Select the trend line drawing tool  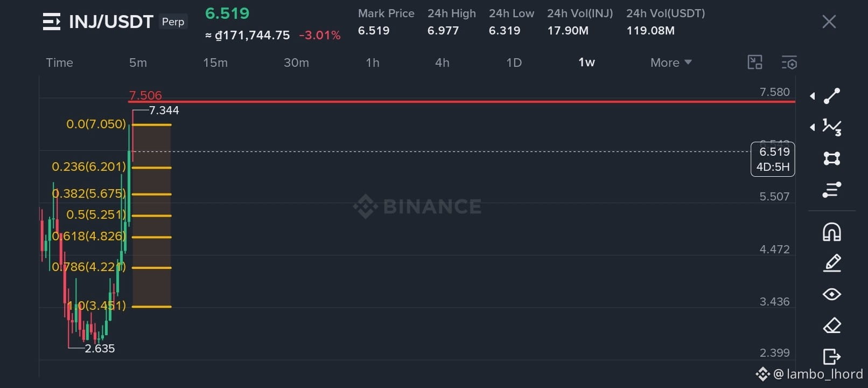point(832,96)
